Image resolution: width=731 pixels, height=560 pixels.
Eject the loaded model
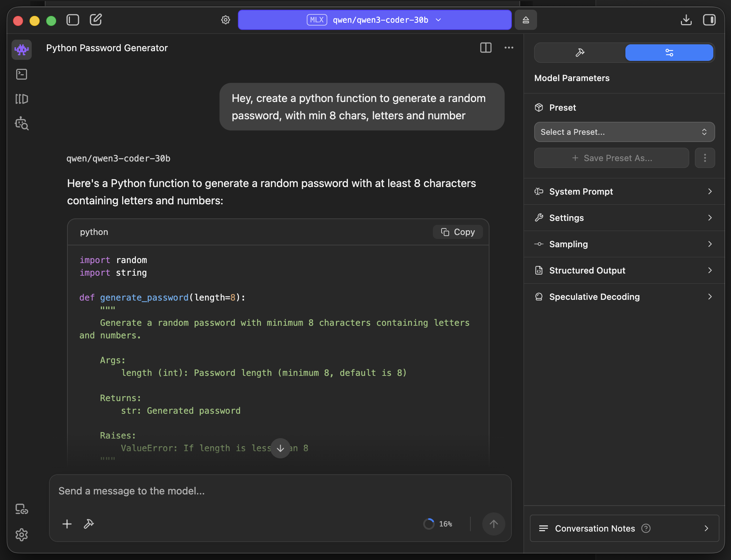coord(526,20)
